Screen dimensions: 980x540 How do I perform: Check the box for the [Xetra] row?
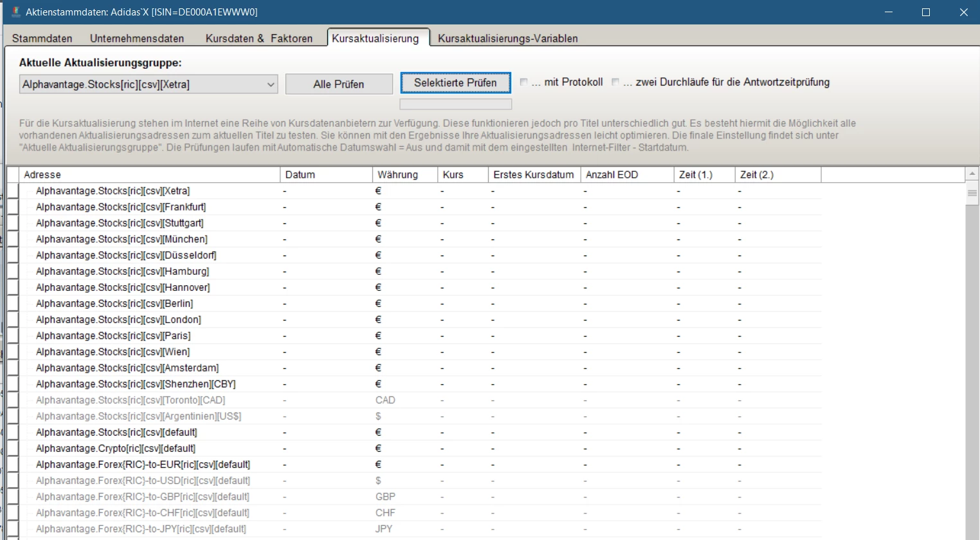pos(13,191)
